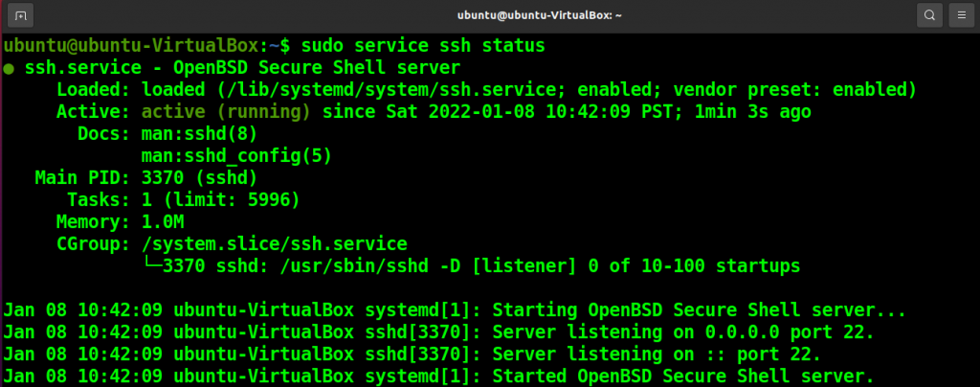980x387 pixels.
Task: Click the man:sshd_config(5) docs reference
Action: [236, 156]
